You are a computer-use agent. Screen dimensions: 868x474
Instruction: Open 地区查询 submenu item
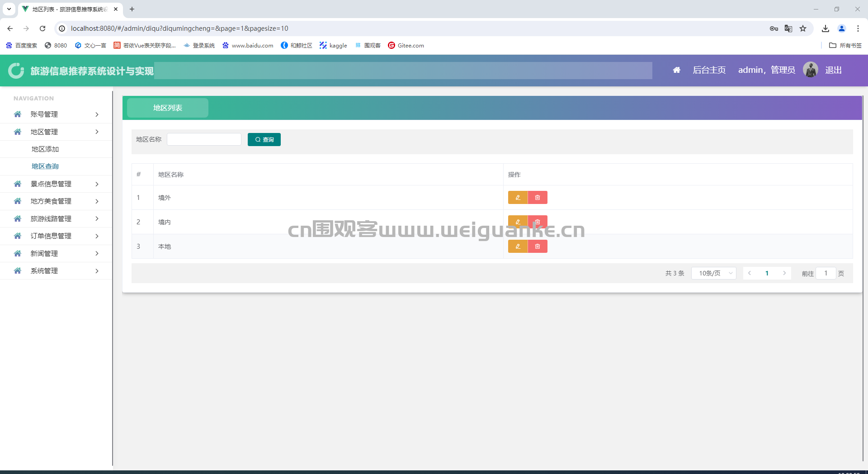click(x=45, y=166)
